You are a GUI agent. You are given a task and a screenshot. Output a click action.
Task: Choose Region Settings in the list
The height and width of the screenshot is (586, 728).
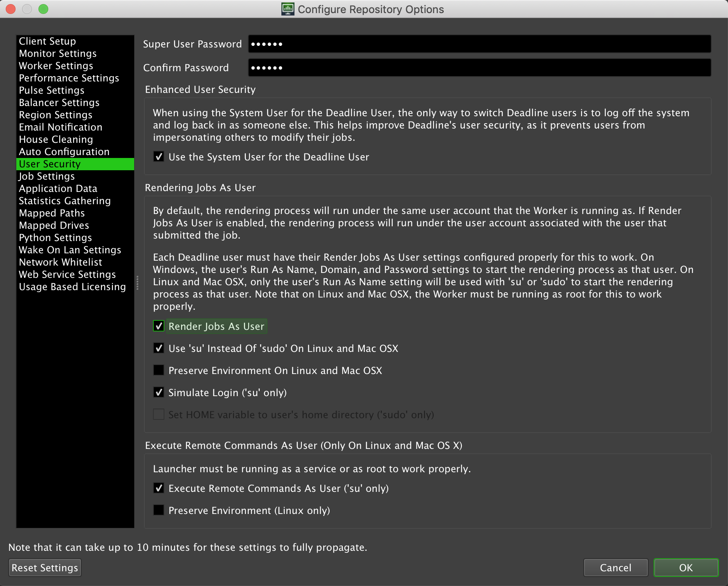click(75, 115)
